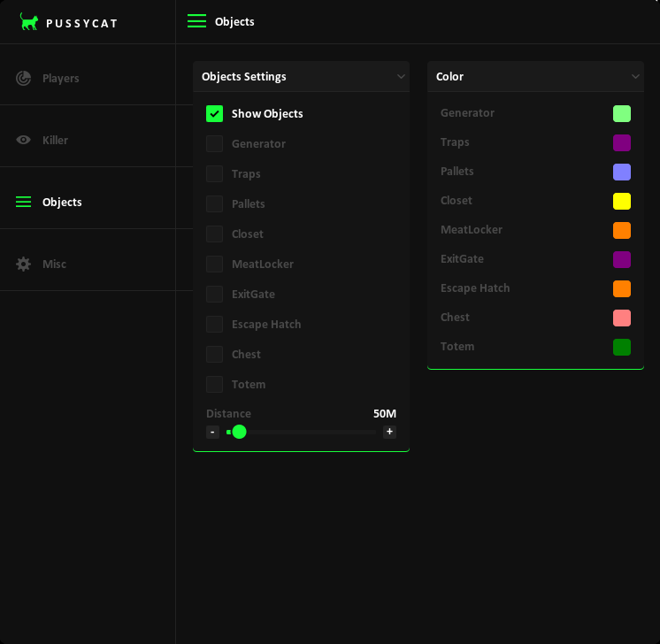This screenshot has width=660, height=644.
Task: Click the Objects list icon in sidebar
Action: [x=24, y=202]
